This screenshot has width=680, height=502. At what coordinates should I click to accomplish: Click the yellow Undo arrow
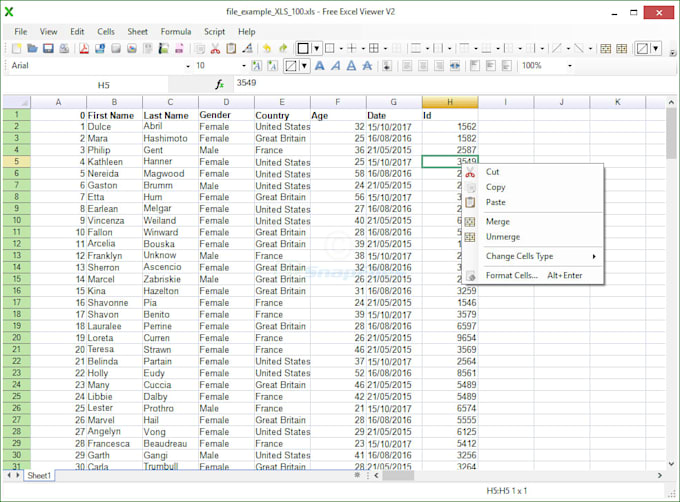(267, 49)
